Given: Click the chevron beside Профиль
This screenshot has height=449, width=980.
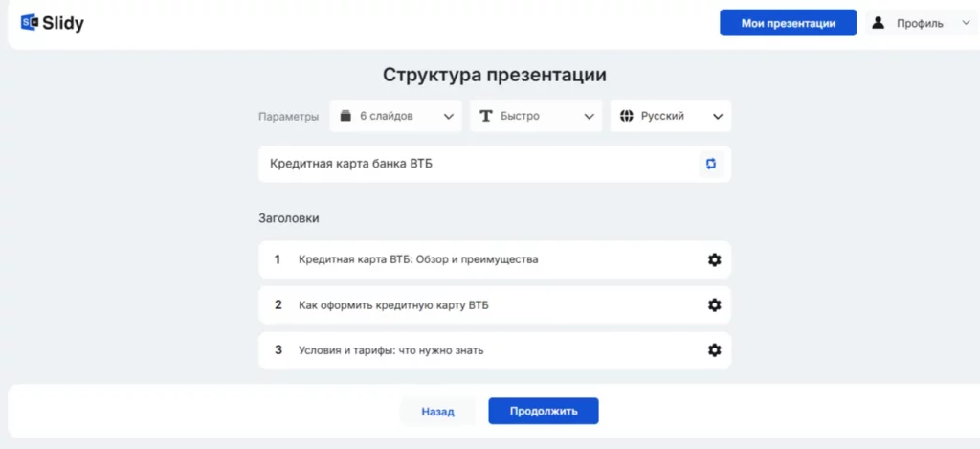Looking at the screenshot, I should (966, 23).
